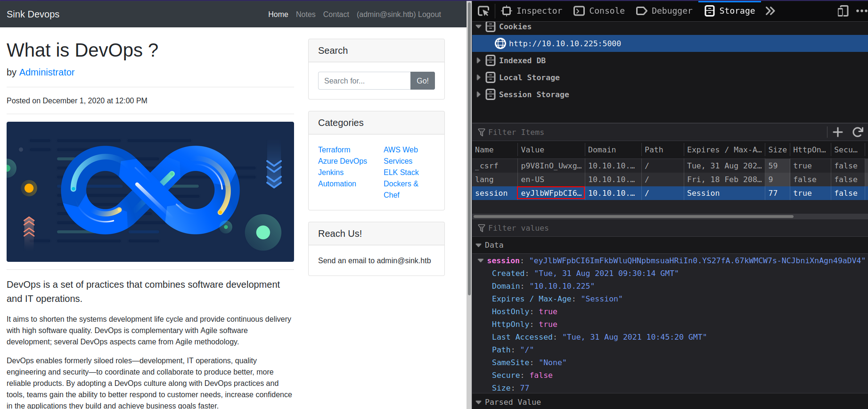Switch to the Inspector tab
This screenshot has height=409, width=868.
pos(532,11)
